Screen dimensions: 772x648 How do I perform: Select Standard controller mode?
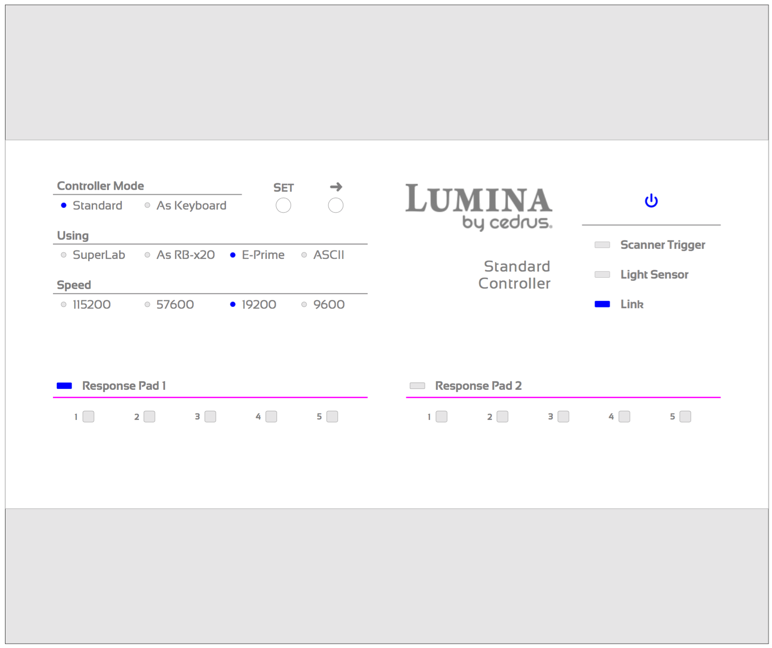(x=64, y=206)
